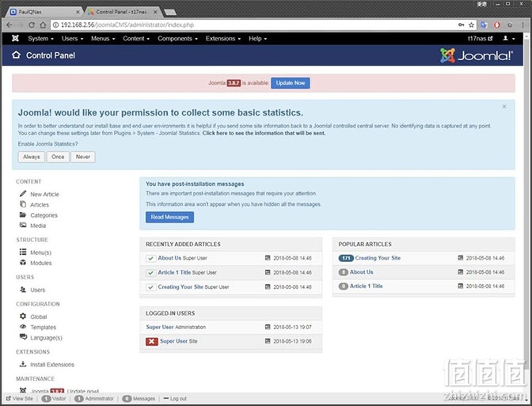Open the New Article pencil icon
The image size is (532, 406).
click(x=23, y=194)
